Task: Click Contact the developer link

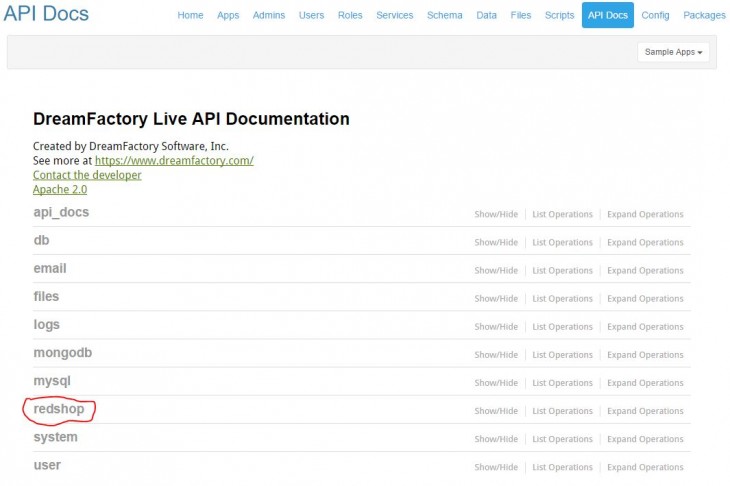Action: point(87,175)
